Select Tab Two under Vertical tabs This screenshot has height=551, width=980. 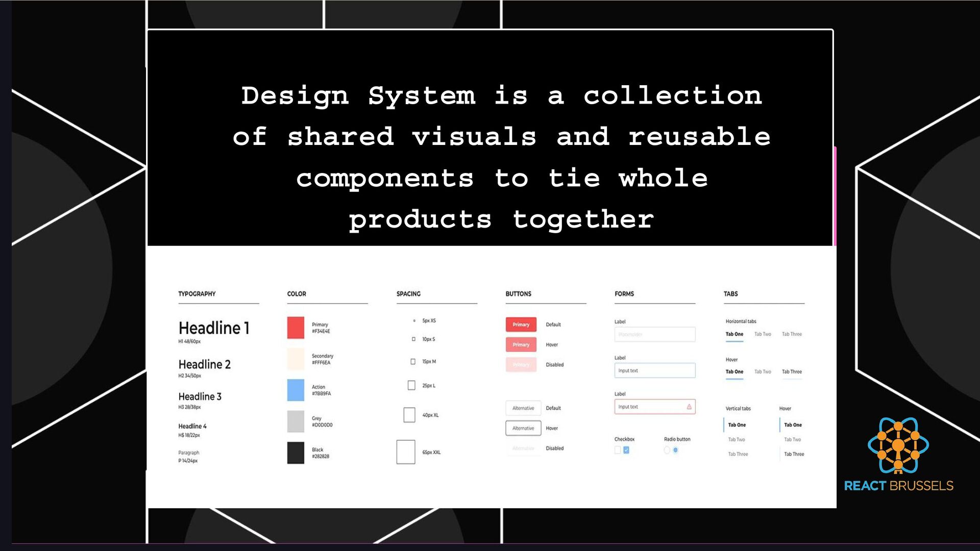click(736, 440)
